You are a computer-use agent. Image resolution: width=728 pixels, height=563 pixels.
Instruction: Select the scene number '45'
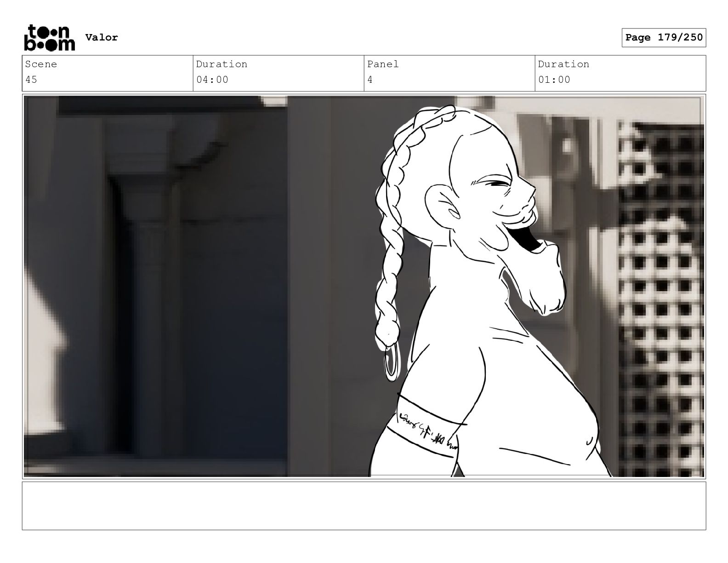[x=31, y=80]
